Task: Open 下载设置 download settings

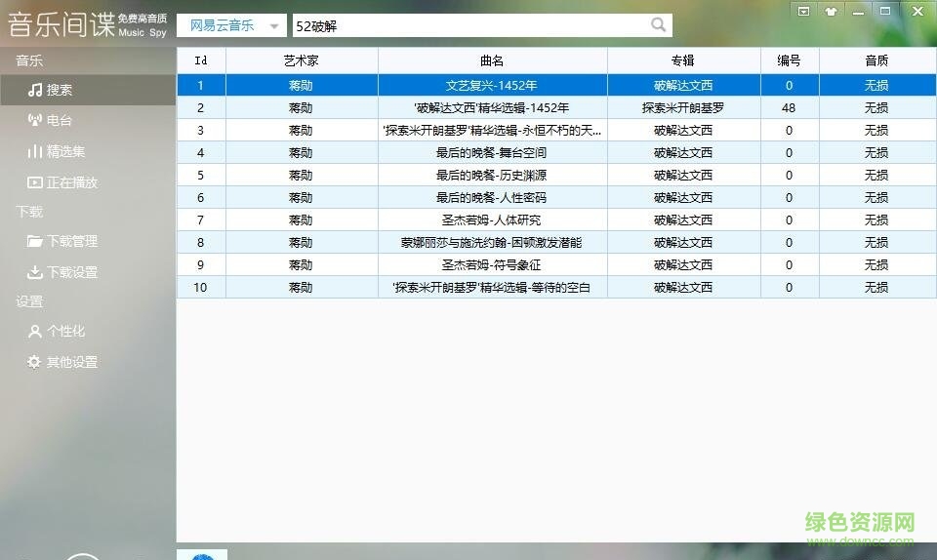Action: 88,272
